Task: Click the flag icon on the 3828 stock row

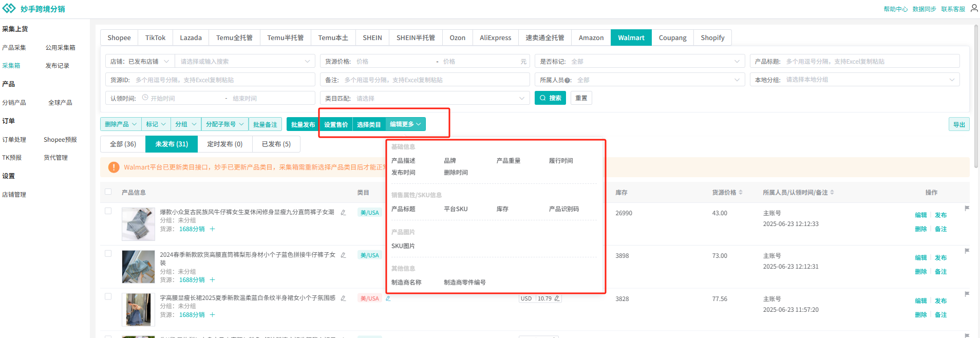Action: click(967, 294)
